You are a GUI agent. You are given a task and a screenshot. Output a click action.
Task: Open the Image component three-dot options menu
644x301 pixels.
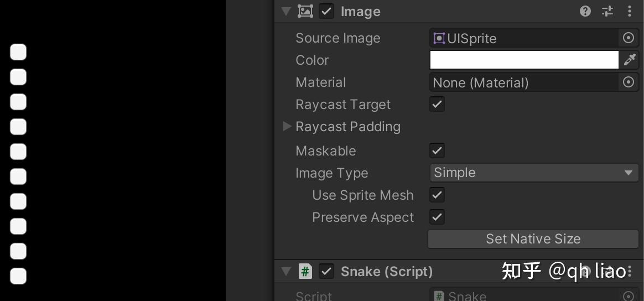click(629, 11)
